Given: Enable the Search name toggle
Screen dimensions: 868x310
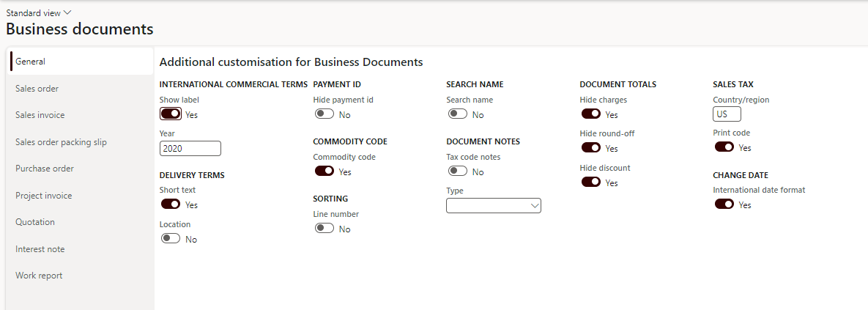Looking at the screenshot, I should [x=458, y=114].
